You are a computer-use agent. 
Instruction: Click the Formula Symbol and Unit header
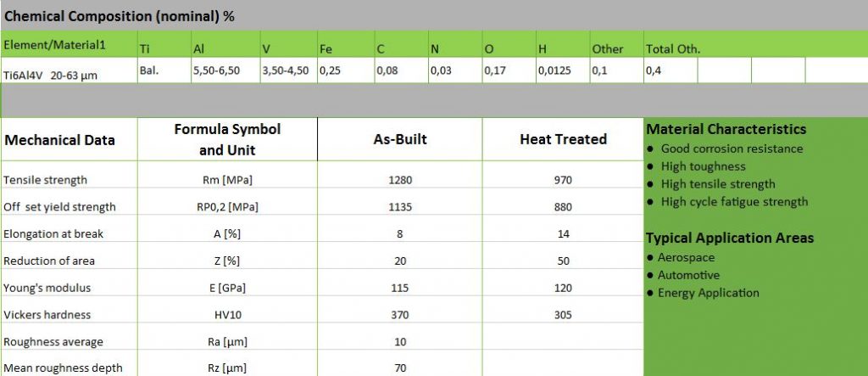pos(227,139)
